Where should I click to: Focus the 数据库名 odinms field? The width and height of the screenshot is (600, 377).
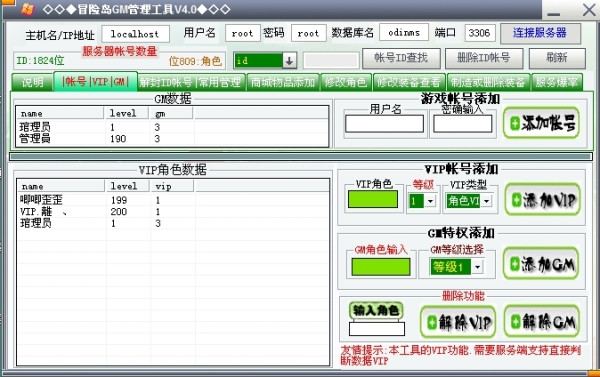pyautogui.click(x=404, y=33)
